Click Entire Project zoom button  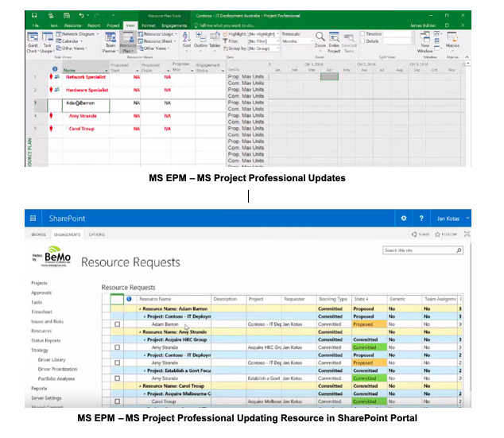(x=334, y=42)
